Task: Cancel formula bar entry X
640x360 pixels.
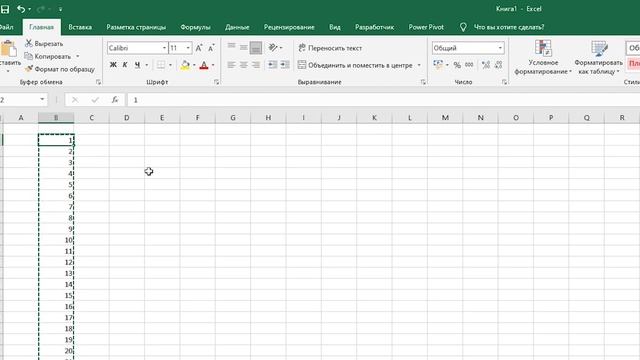Action: click(x=75, y=100)
